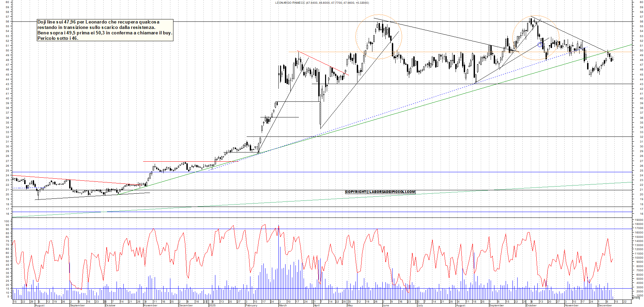Select the May label on the time axis
The width and height of the screenshot is (644, 307).
(350, 305)
